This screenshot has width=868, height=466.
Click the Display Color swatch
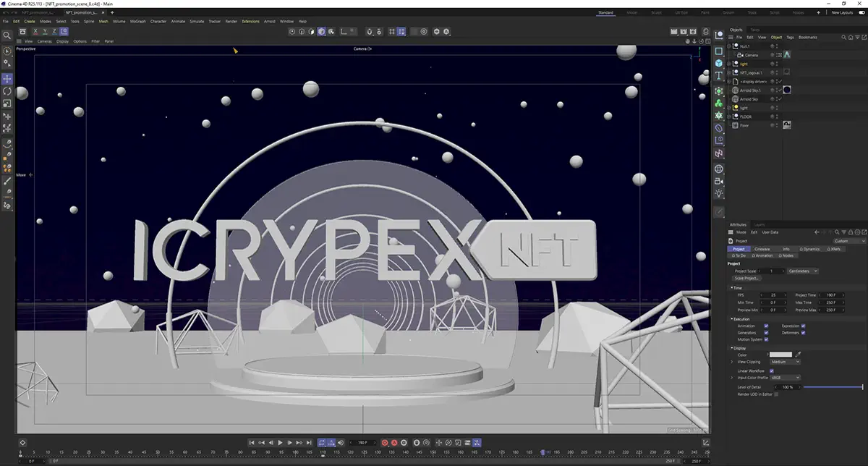pyautogui.click(x=780, y=354)
